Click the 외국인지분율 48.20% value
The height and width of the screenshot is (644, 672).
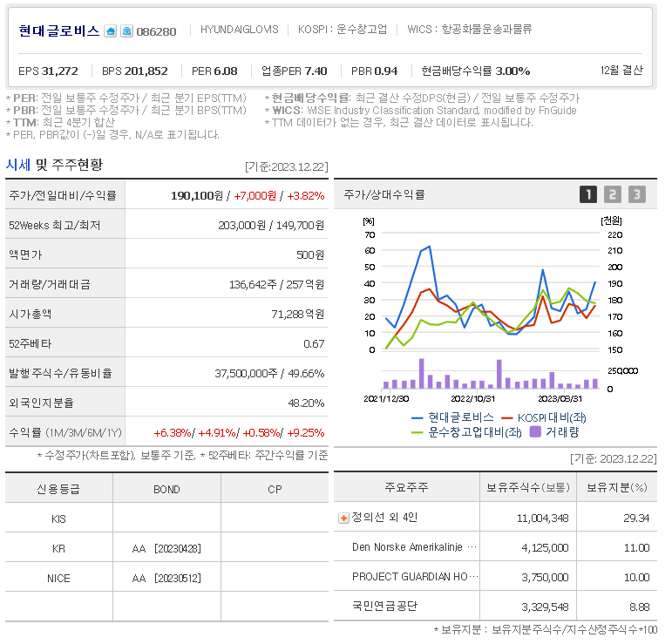pos(306,403)
